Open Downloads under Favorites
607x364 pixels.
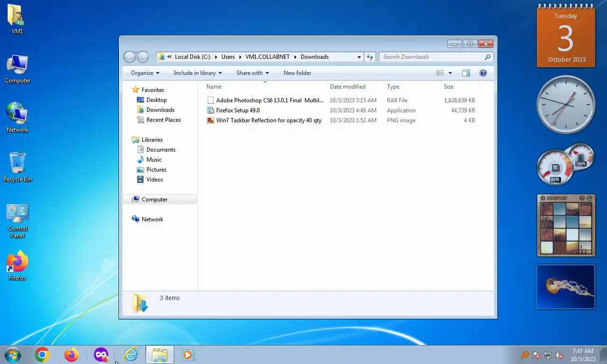pyautogui.click(x=160, y=110)
